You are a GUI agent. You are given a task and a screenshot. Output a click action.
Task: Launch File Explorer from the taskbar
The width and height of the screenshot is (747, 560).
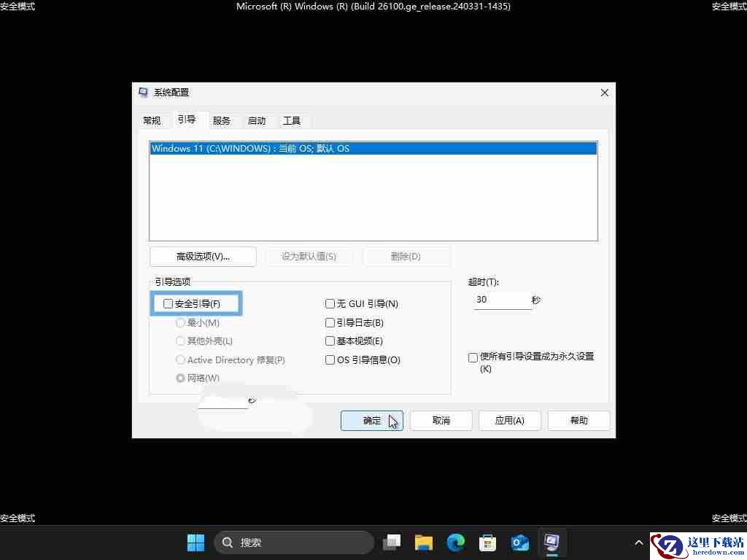point(424,542)
